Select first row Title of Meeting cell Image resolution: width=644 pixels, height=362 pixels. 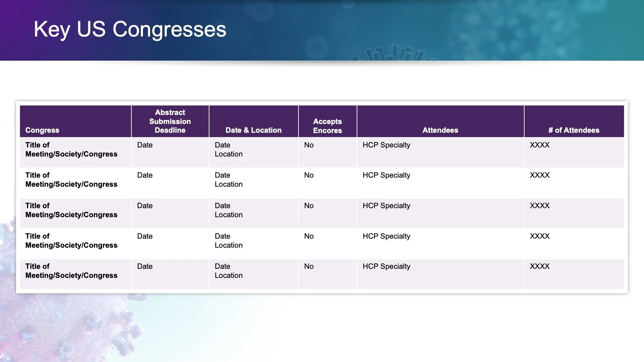(x=71, y=149)
